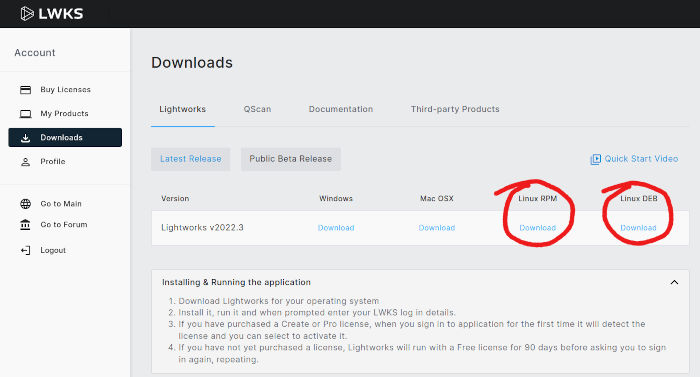Click the Go to Main globe icon

[25, 204]
